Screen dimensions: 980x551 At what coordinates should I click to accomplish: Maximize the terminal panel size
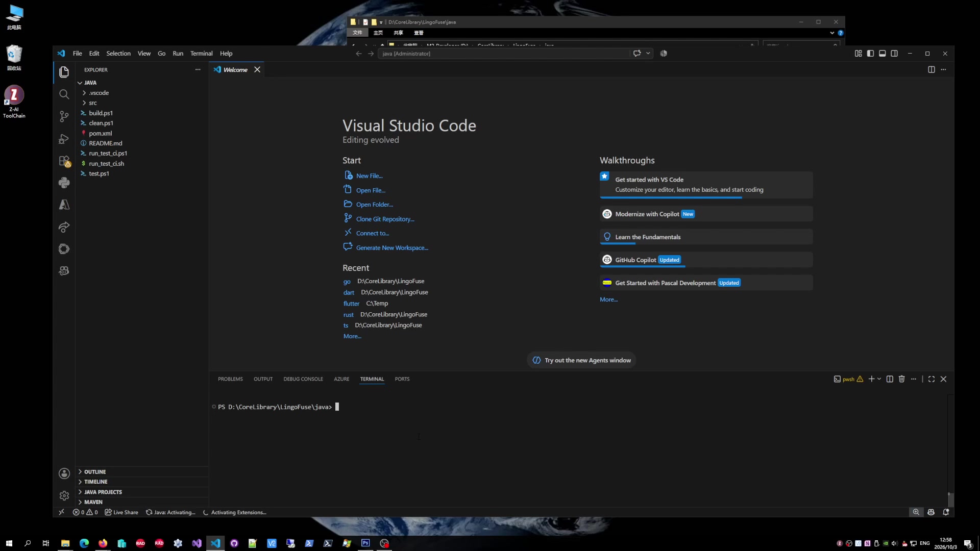pos(932,379)
